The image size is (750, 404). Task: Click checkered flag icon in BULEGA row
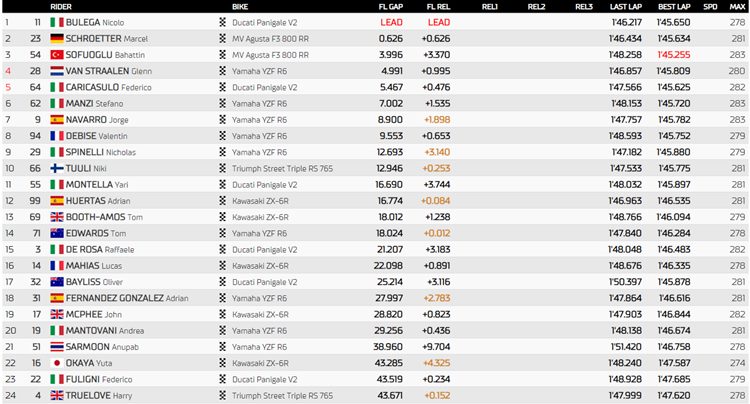pos(222,22)
